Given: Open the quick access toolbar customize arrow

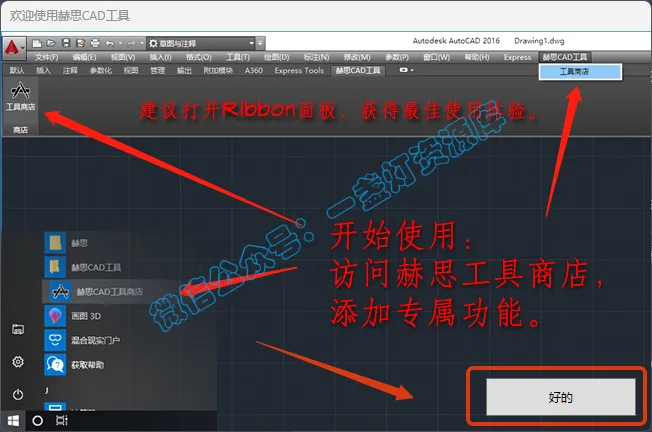Looking at the screenshot, I should click(x=260, y=43).
